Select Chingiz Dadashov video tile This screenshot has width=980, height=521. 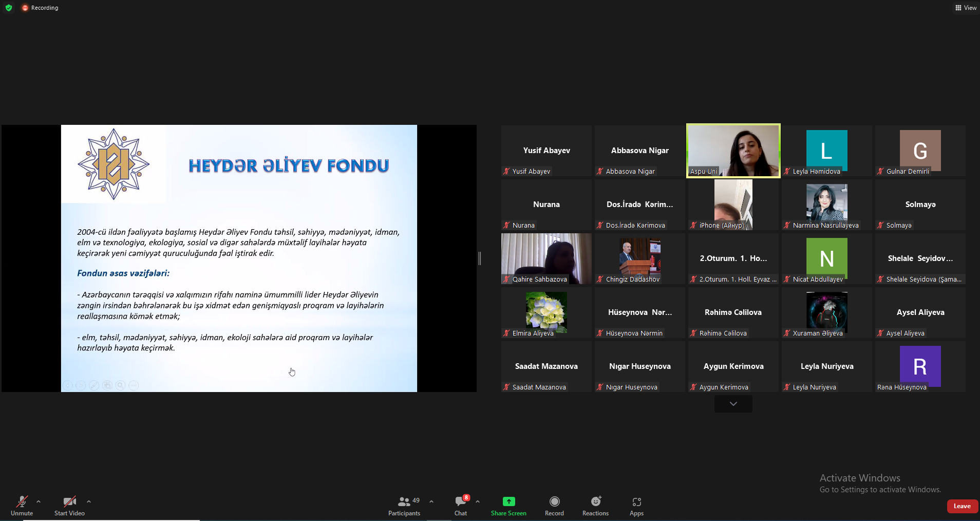click(x=639, y=258)
